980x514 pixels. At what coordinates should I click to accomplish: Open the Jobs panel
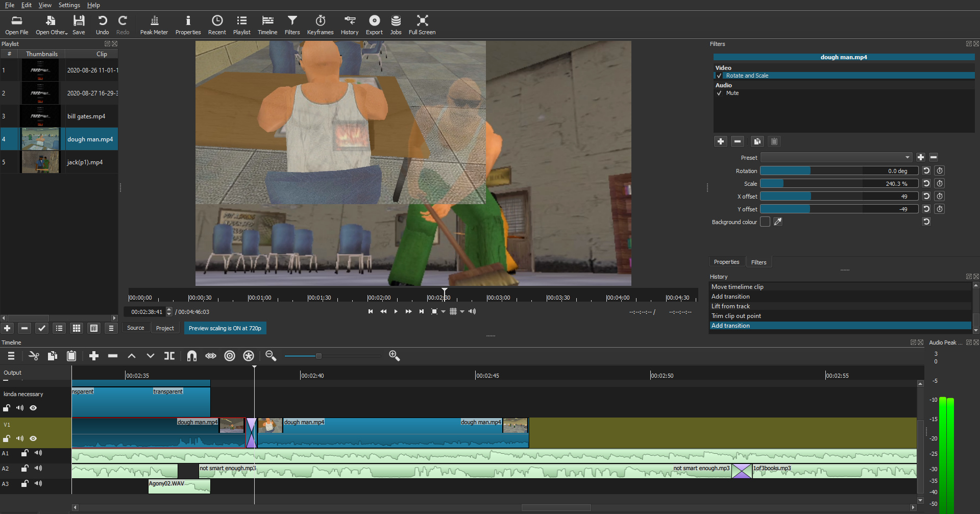(x=396, y=25)
